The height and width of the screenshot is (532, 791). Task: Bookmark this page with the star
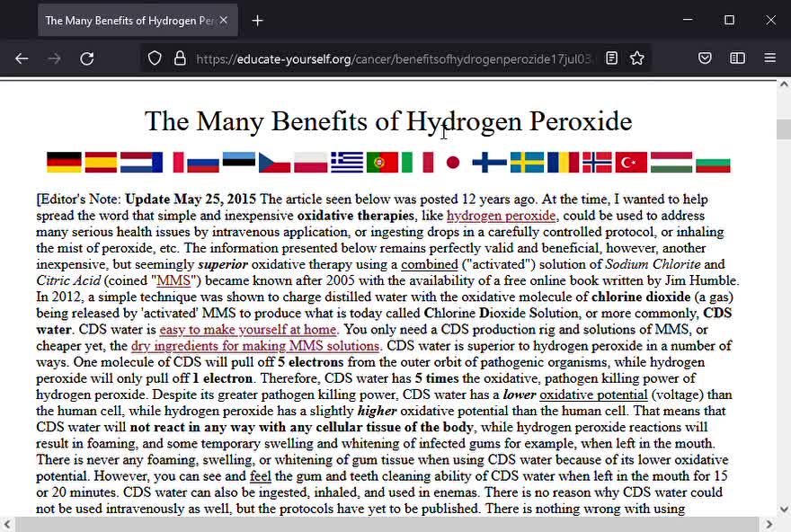[x=637, y=58]
